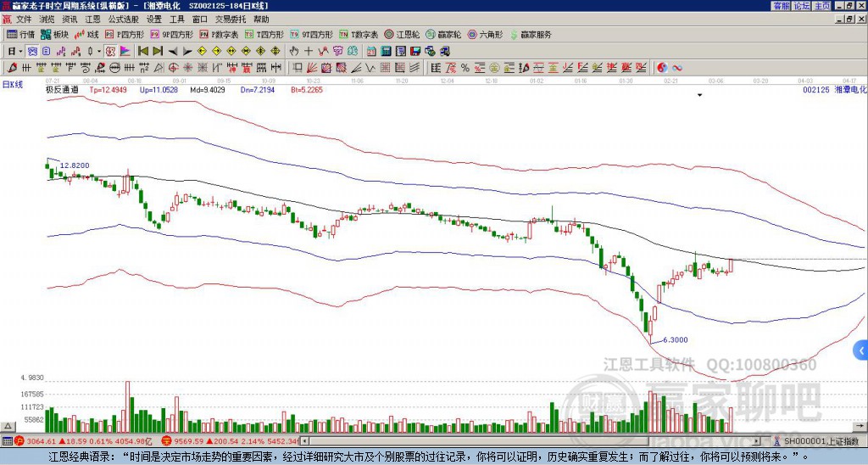The image size is (868, 465).
Task: Click the 线 line icon
Action: coord(352,52)
